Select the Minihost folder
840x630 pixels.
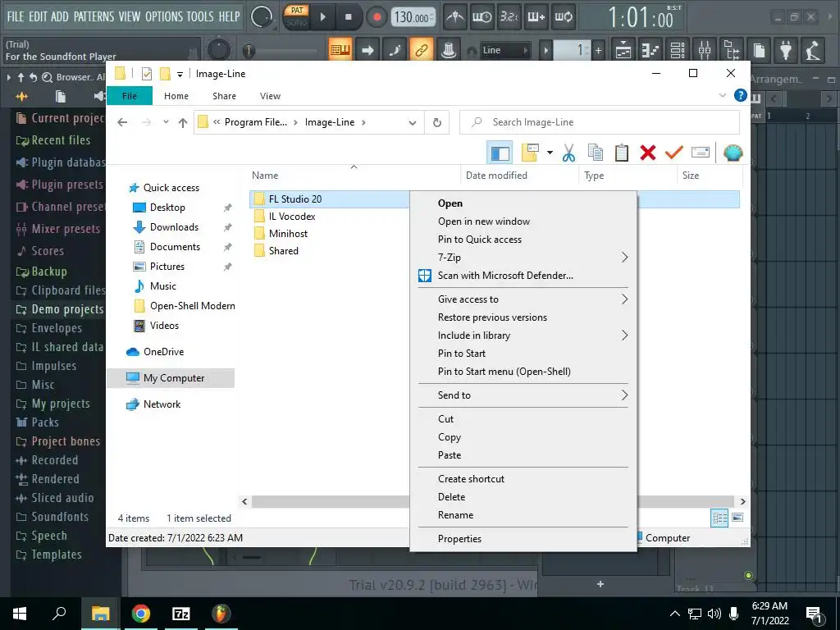(288, 234)
